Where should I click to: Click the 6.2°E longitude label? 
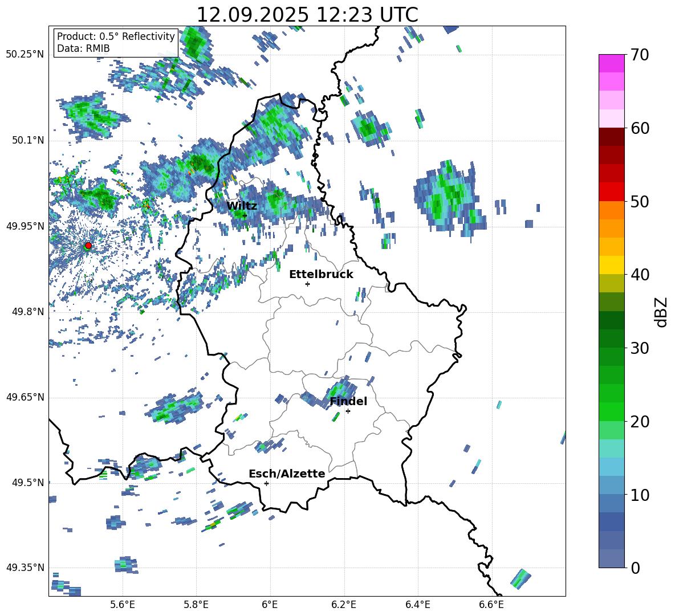[344, 605]
